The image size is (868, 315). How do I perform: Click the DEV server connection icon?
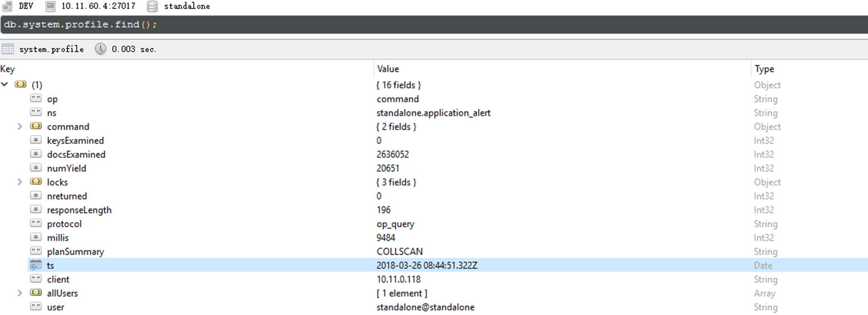click(x=6, y=6)
